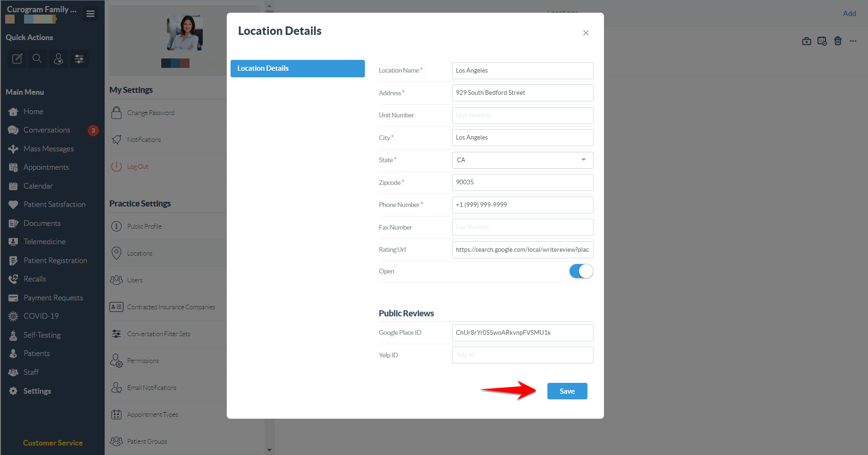
Task: Click the trash delete icon at top right
Action: [838, 41]
